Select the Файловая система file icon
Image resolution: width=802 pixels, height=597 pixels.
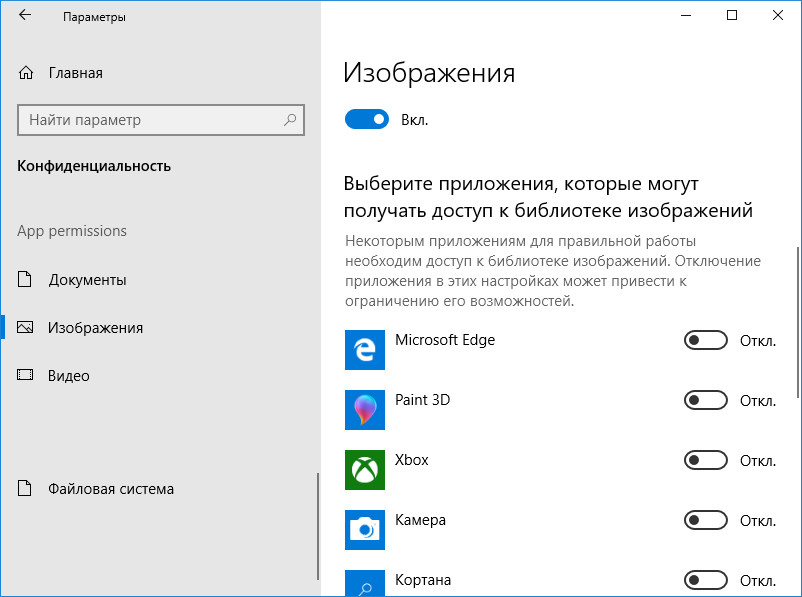(25, 488)
